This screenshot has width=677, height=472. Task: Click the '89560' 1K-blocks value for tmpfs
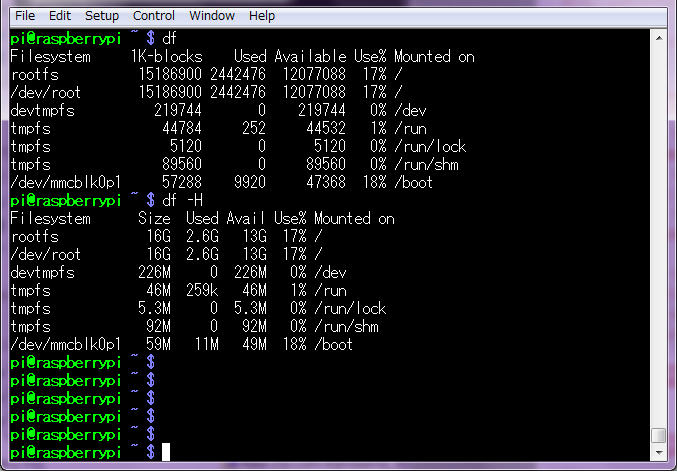click(x=182, y=165)
